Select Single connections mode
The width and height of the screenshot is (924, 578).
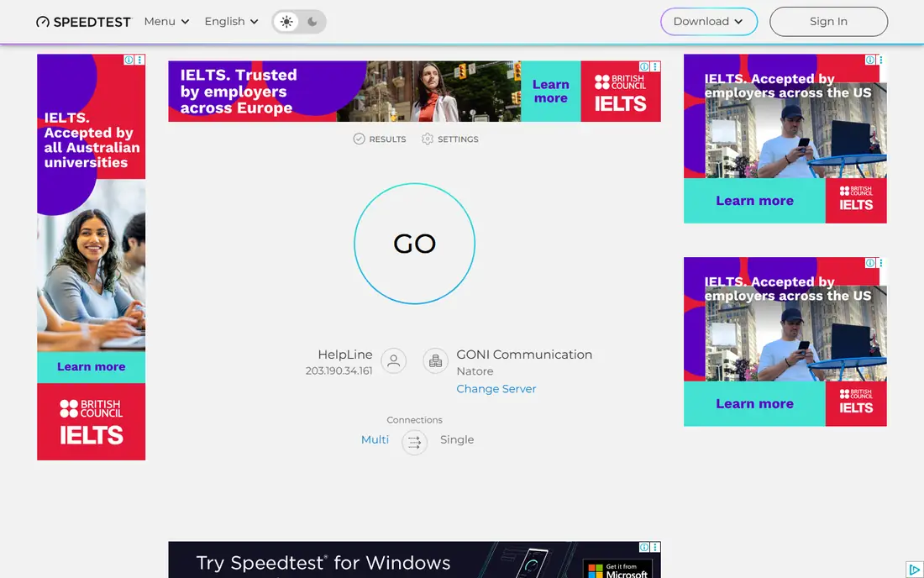(x=457, y=439)
